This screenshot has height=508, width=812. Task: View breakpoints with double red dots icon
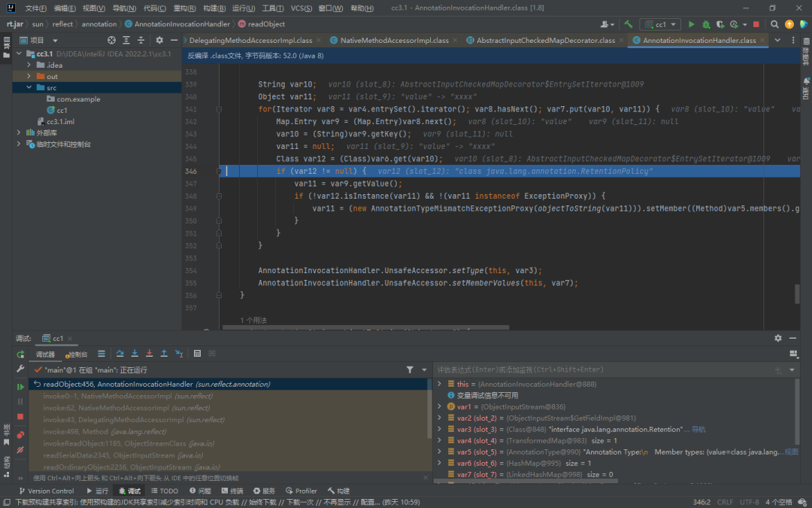click(x=20, y=434)
